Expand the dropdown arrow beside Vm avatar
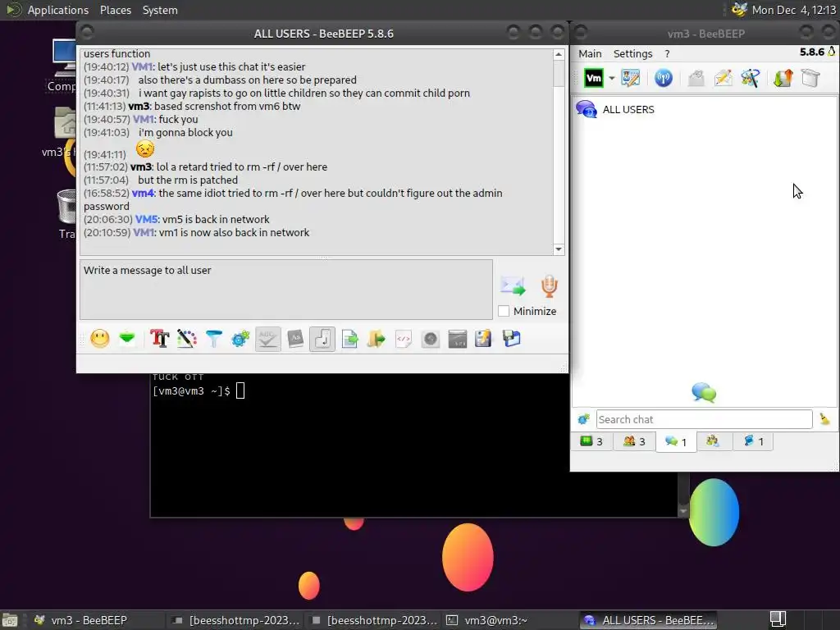This screenshot has height=630, width=840. point(611,78)
